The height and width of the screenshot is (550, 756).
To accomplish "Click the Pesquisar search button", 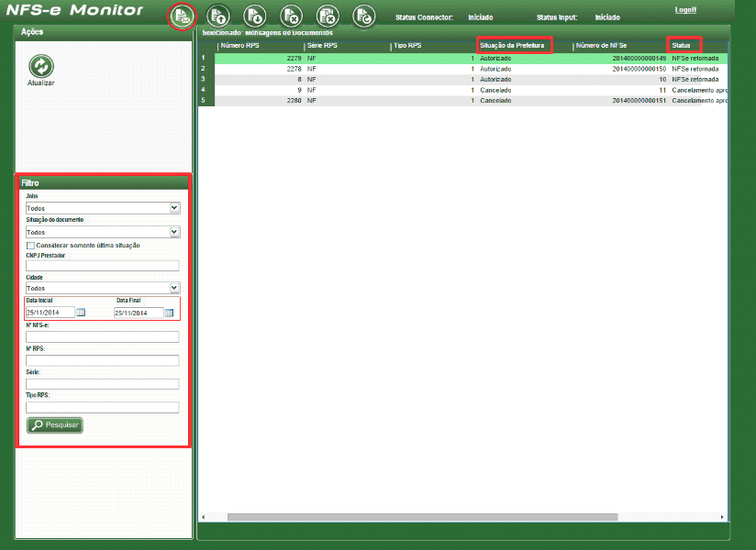I will coord(55,425).
